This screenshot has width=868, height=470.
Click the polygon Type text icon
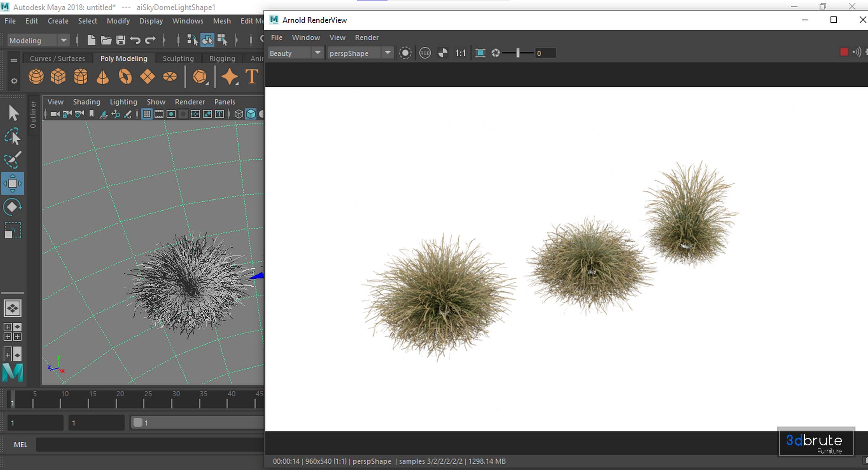[251, 76]
